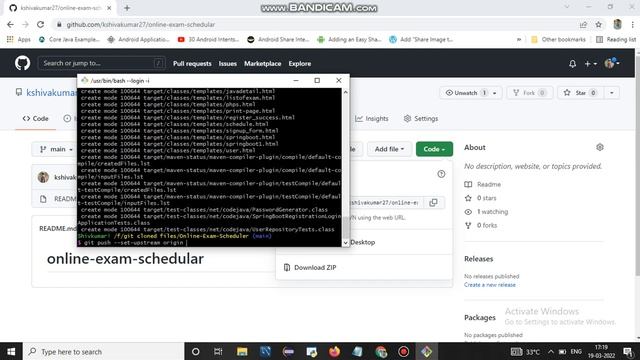Go back in the browser

[10, 24]
